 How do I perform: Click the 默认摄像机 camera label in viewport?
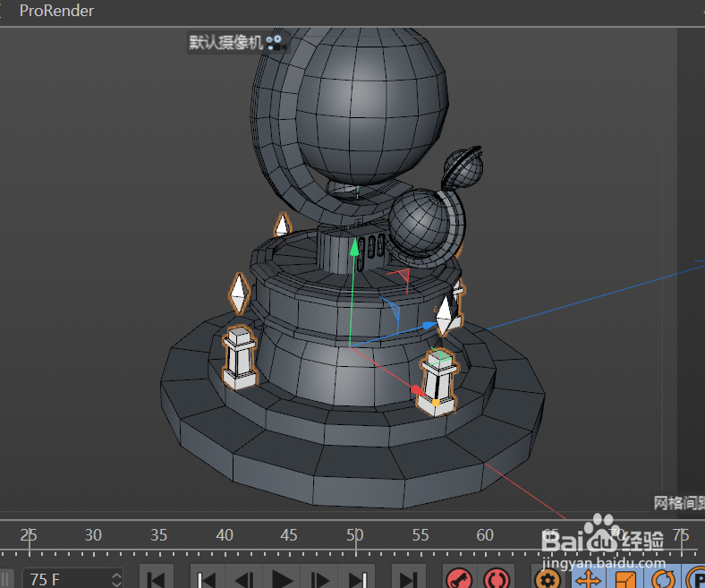click(225, 42)
